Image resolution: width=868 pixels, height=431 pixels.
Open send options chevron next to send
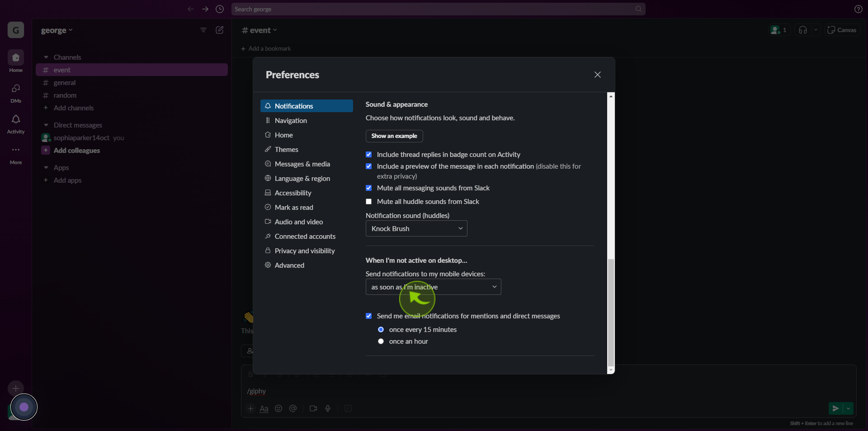[x=849, y=408]
